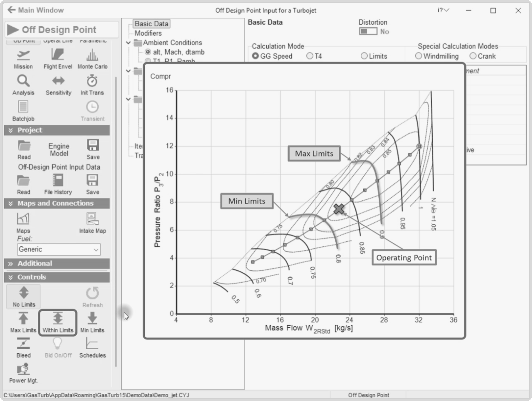
Task: Open the Schedules tool
Action: point(92,348)
